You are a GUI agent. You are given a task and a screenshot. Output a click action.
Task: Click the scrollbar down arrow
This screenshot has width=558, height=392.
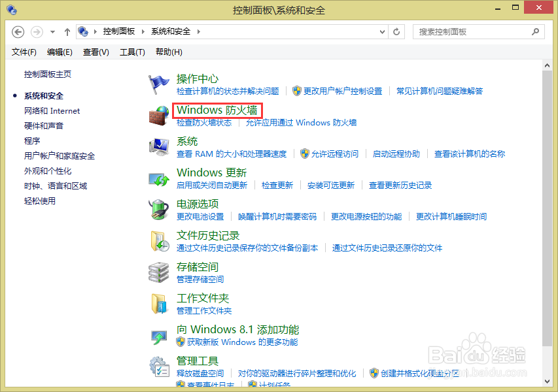pyautogui.click(x=547, y=382)
